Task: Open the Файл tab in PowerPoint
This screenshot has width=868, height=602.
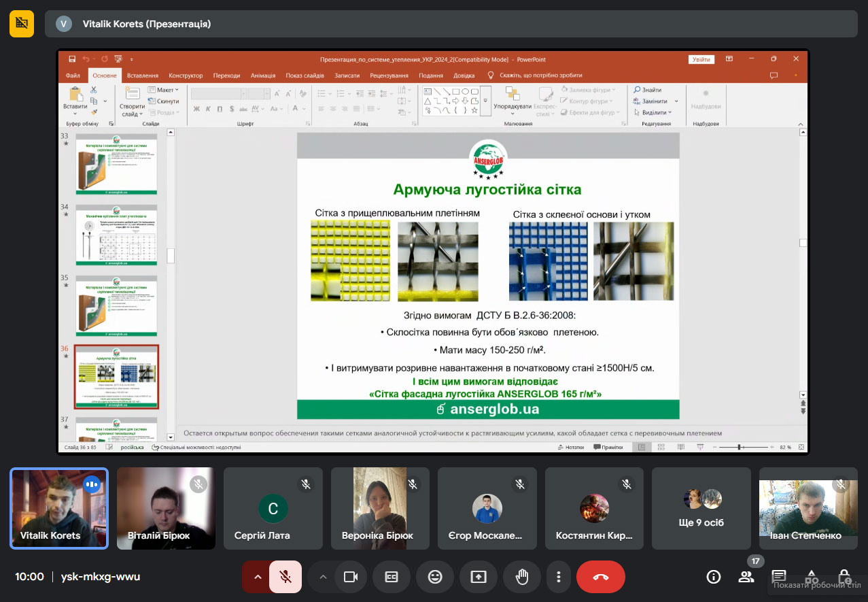Action: (x=73, y=76)
